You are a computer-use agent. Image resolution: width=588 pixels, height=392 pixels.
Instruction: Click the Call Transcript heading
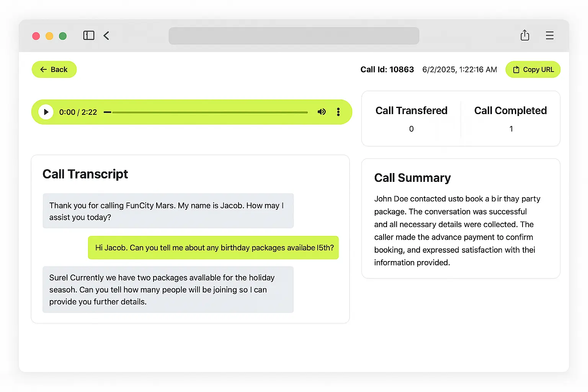[x=85, y=174]
